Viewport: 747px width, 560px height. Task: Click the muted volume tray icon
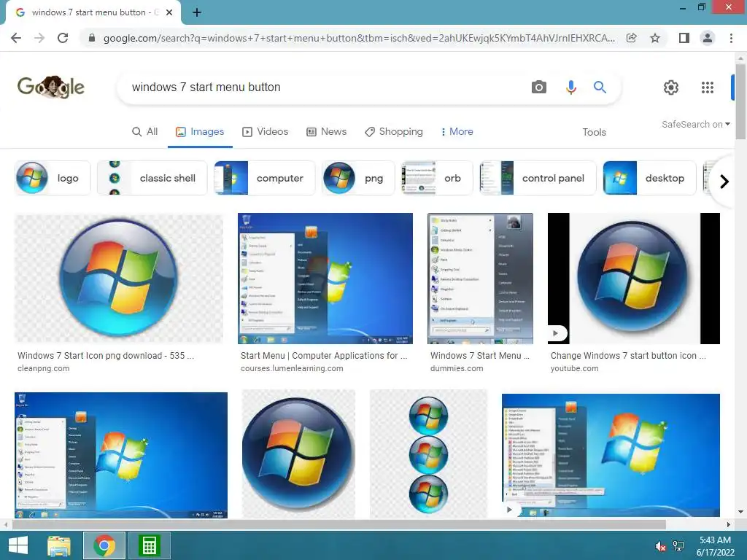(x=660, y=547)
